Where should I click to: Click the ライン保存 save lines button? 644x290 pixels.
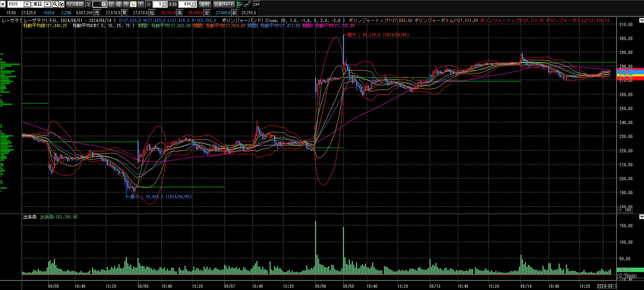coord(75,4)
